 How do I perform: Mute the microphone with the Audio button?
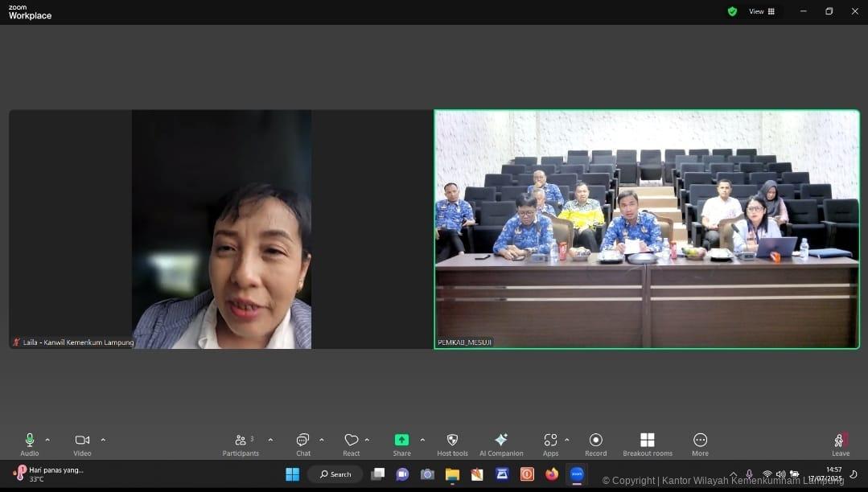point(30,441)
